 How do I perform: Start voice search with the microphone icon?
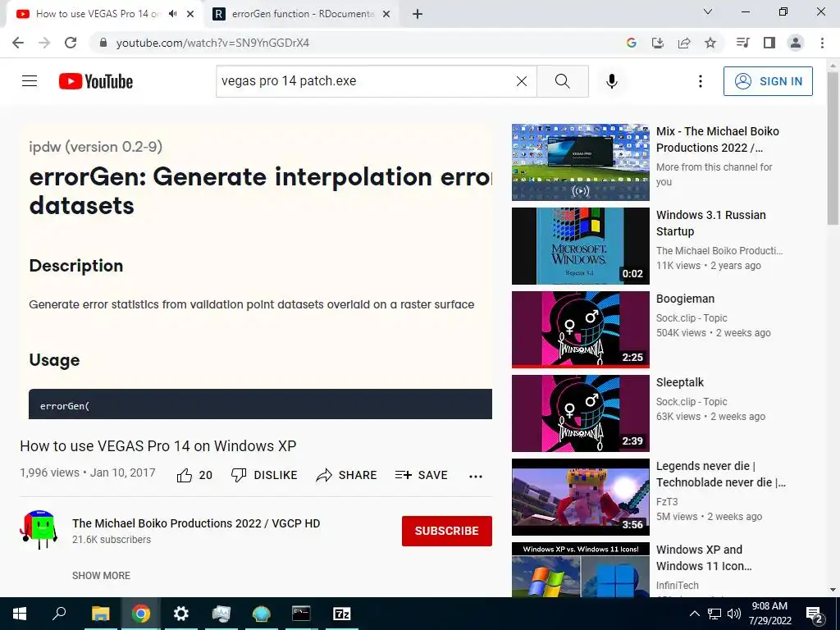pos(611,81)
